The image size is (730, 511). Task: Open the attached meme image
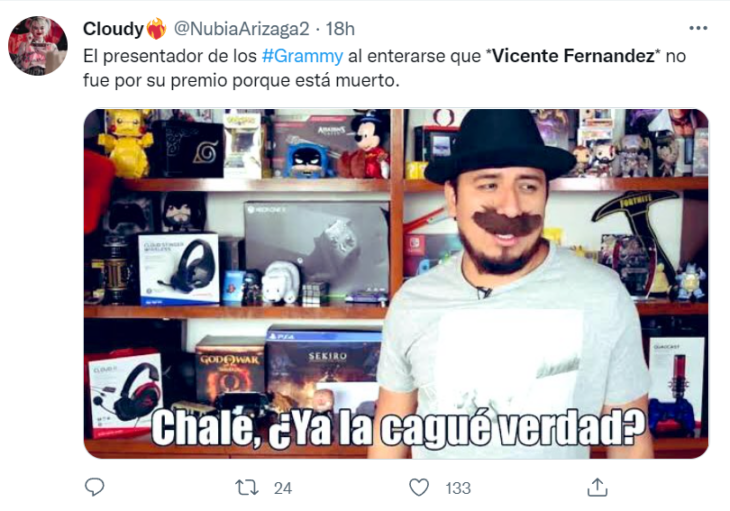tap(396, 283)
